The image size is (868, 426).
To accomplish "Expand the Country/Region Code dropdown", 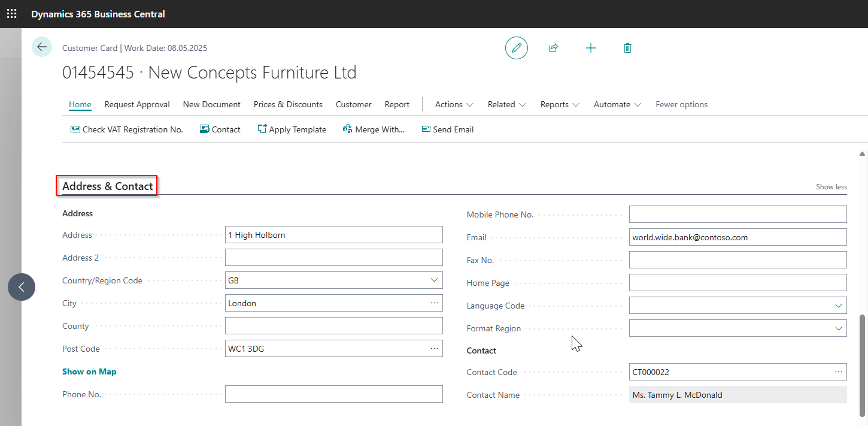I will (x=435, y=280).
